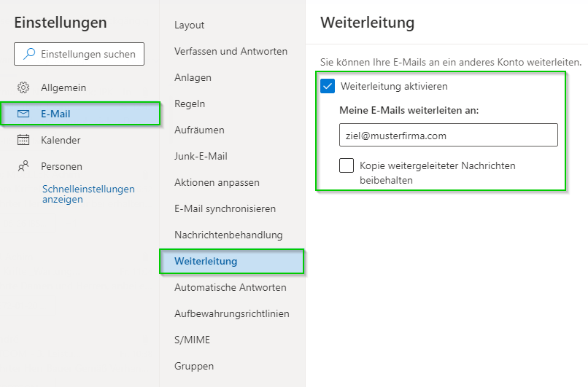This screenshot has width=588, height=387.
Task: Click the forwarding email address field
Action: 449,135
